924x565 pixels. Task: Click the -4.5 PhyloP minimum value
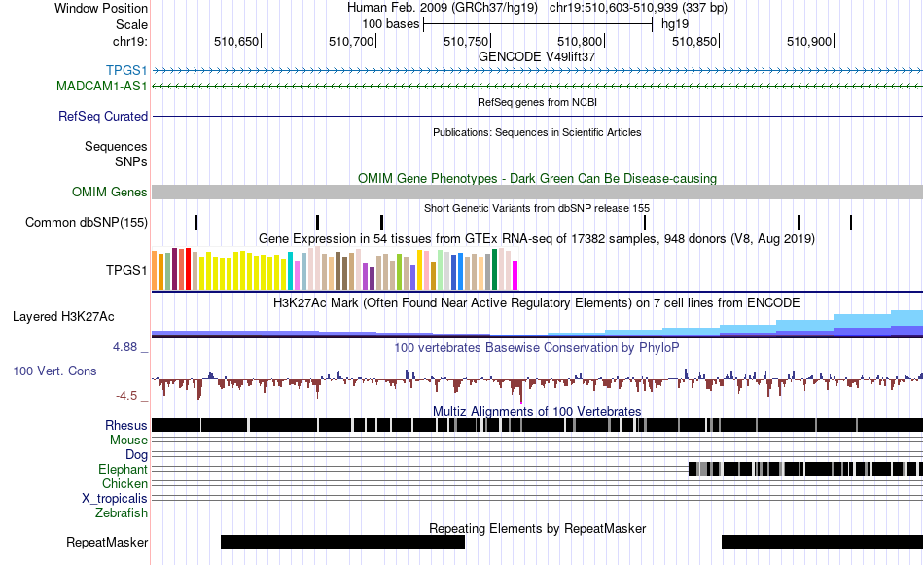(x=126, y=396)
